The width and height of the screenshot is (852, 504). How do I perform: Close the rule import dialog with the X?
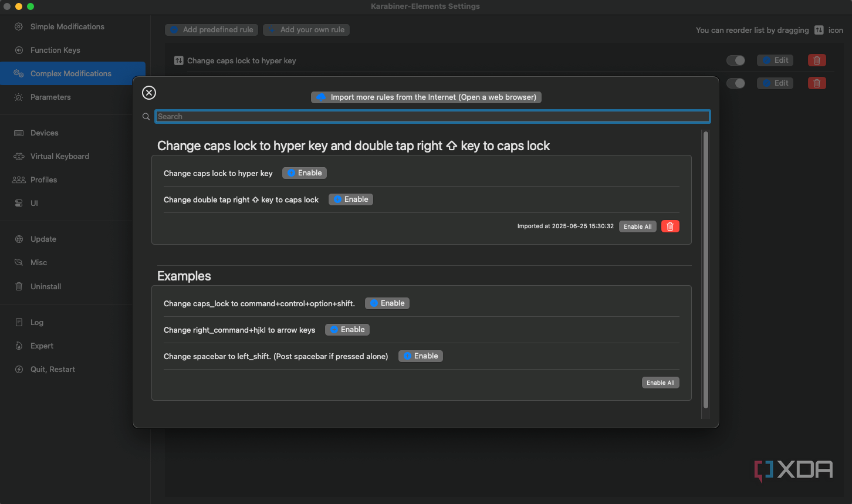coord(149,93)
